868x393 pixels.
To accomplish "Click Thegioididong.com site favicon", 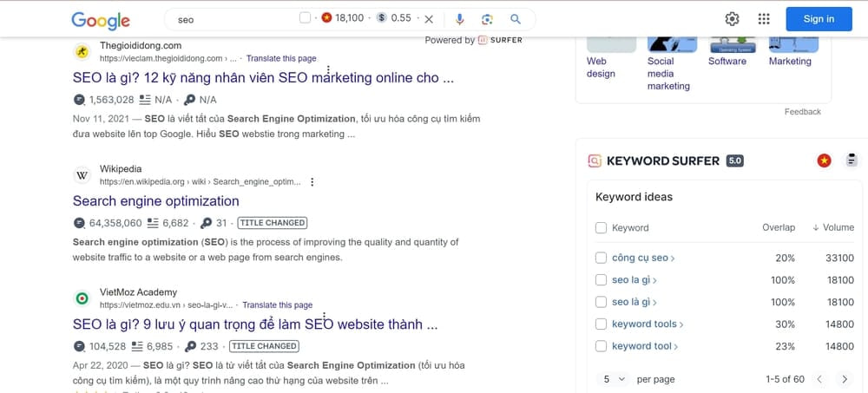I will [x=82, y=52].
